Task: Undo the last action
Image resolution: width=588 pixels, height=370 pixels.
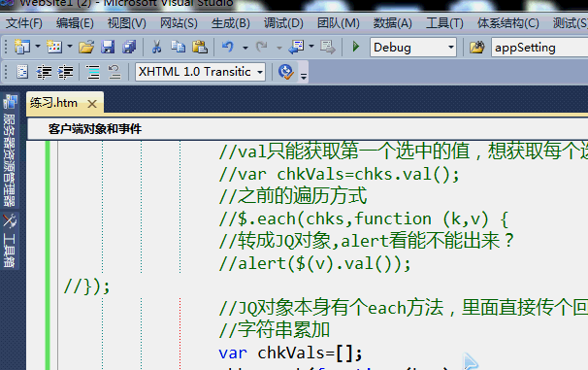Action: coord(228,47)
